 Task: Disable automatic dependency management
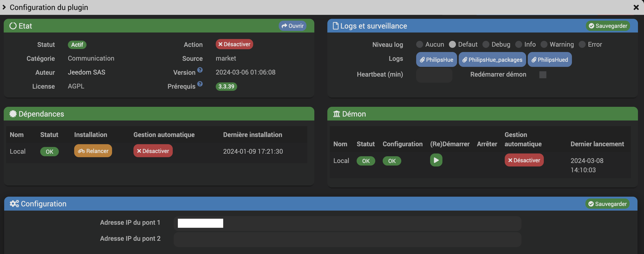point(153,151)
